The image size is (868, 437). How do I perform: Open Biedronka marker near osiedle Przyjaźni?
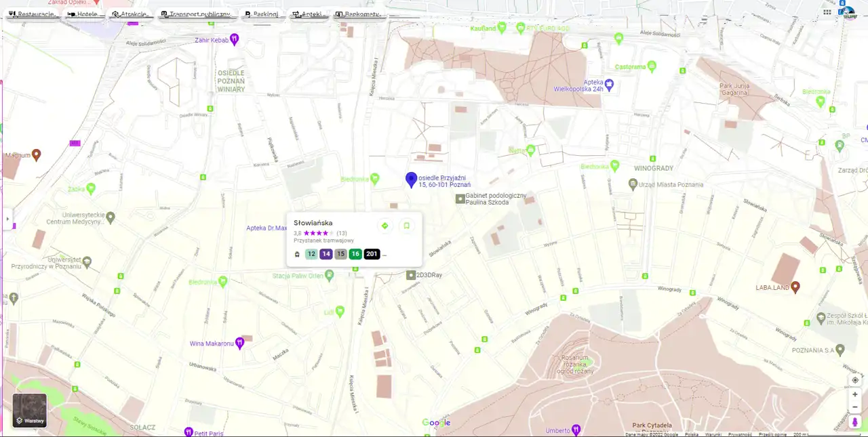click(x=374, y=178)
